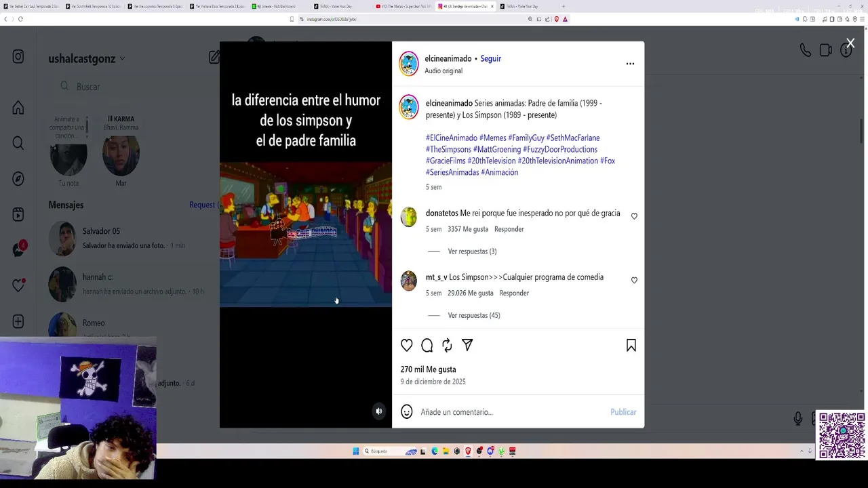This screenshot has width=868, height=488.
Task: Open the Salvador 05 conversation
Action: click(x=133, y=238)
